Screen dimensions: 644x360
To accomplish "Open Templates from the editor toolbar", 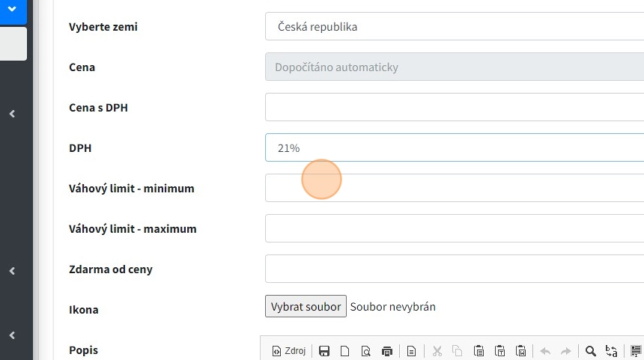I will (x=411, y=351).
